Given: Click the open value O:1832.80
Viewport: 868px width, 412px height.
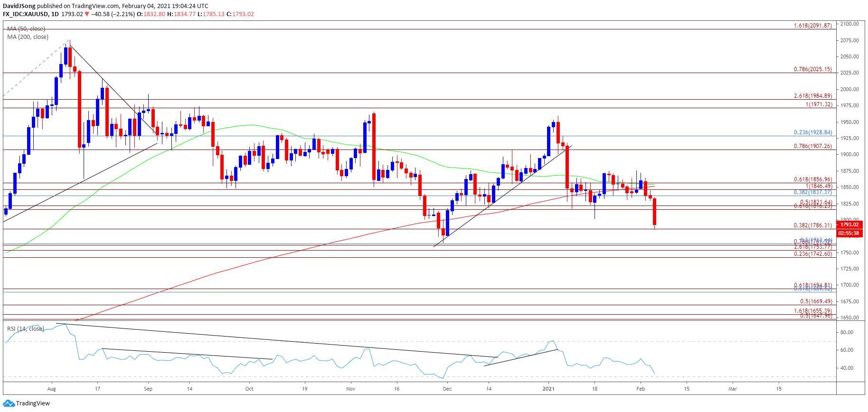Looking at the screenshot, I should 151,14.
